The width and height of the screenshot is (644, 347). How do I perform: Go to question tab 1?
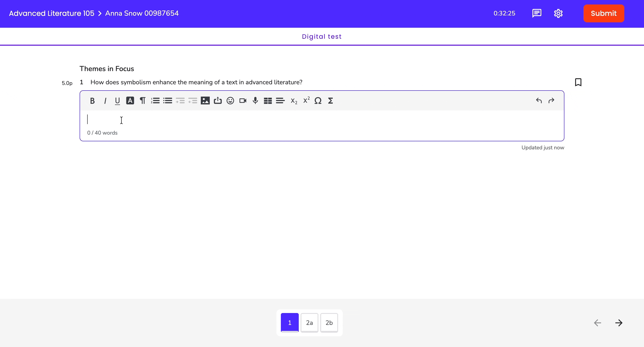(x=290, y=322)
